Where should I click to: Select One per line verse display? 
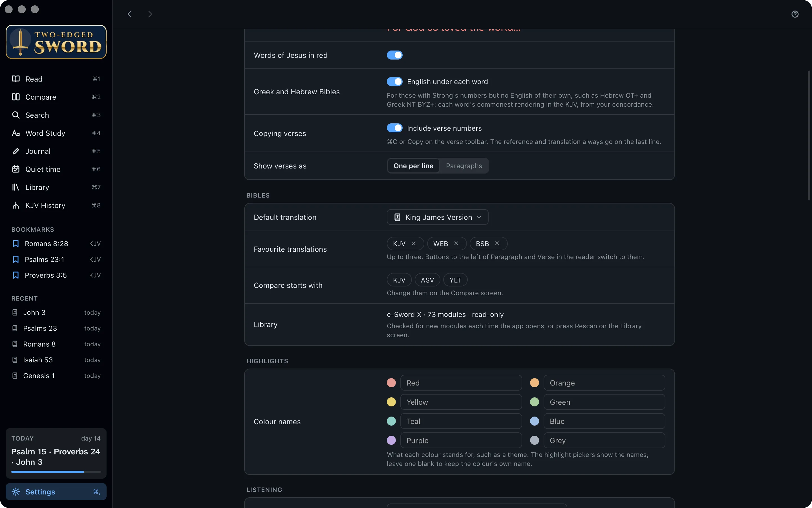pyautogui.click(x=413, y=166)
